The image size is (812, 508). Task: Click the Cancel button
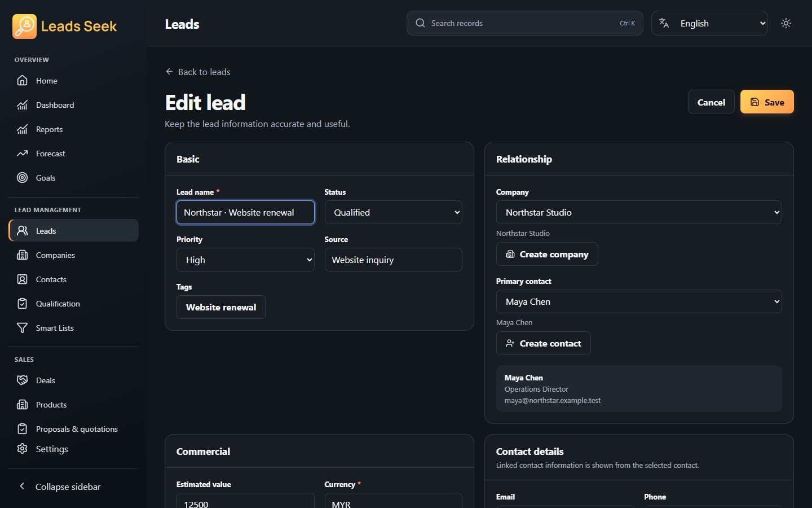point(711,102)
